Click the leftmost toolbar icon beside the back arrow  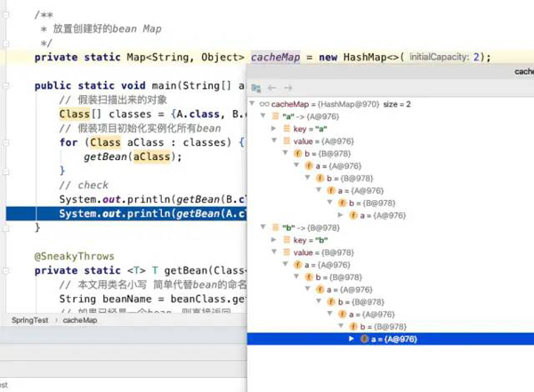[x=256, y=88]
